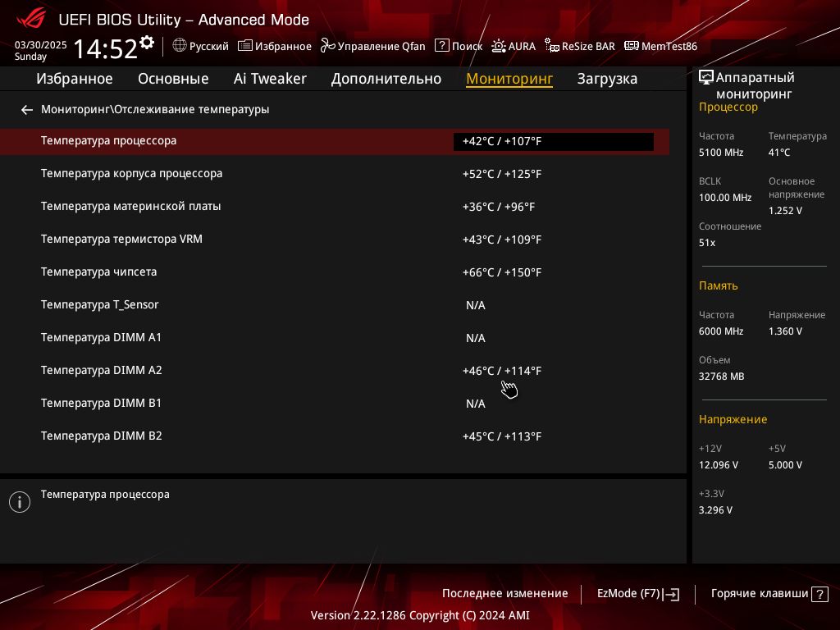Viewport: 840px width, 630px height.
Task: Click the 5100 MHz frequency value
Action: pyautogui.click(x=721, y=153)
